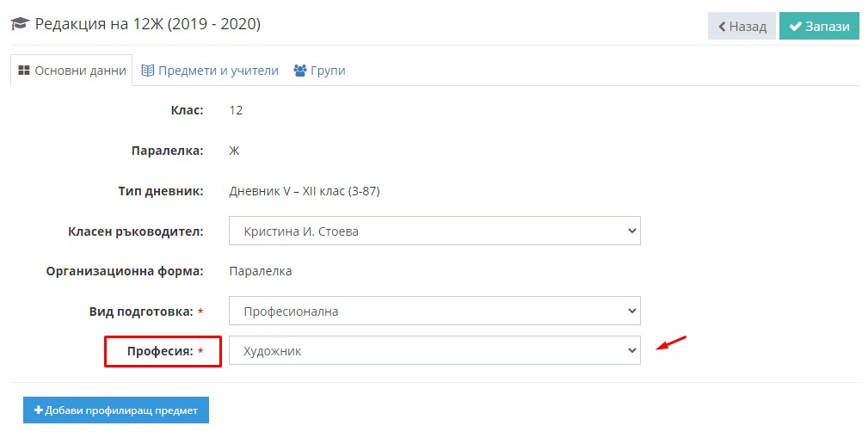Screen dimensions: 868x438
Task: Go back with the Назад button
Action: [742, 26]
